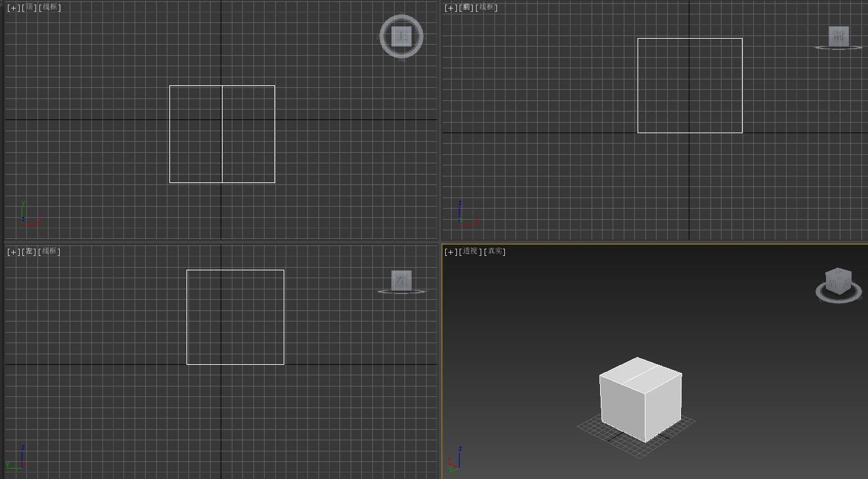Click the 左 ViewCube in the Left viewport
Viewport: 868px width, 479px height.
(x=402, y=280)
